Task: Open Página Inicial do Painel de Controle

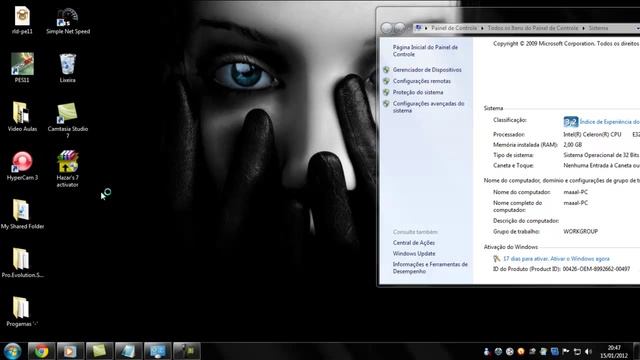Action: [425, 51]
